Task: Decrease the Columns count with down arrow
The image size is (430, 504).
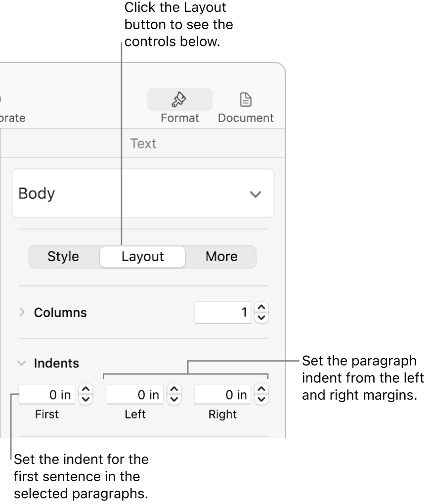Action: 261,318
